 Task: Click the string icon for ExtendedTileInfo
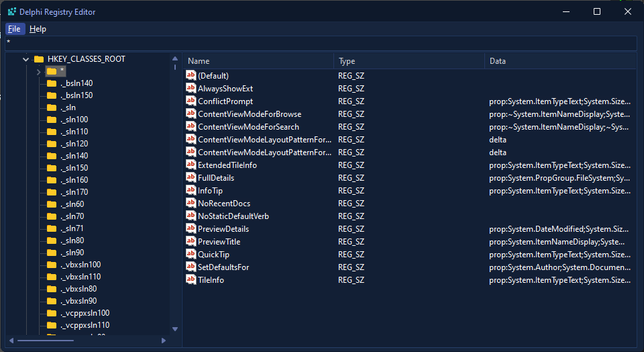click(x=191, y=165)
